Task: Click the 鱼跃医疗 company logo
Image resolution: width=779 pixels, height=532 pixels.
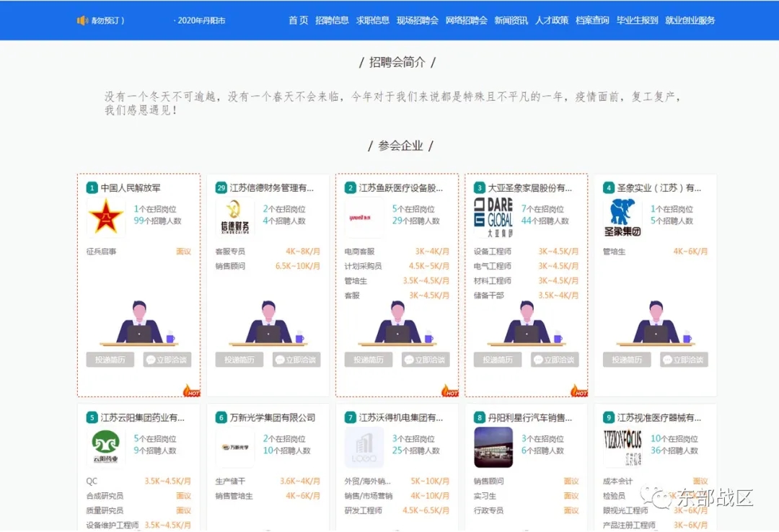Action: pos(364,218)
